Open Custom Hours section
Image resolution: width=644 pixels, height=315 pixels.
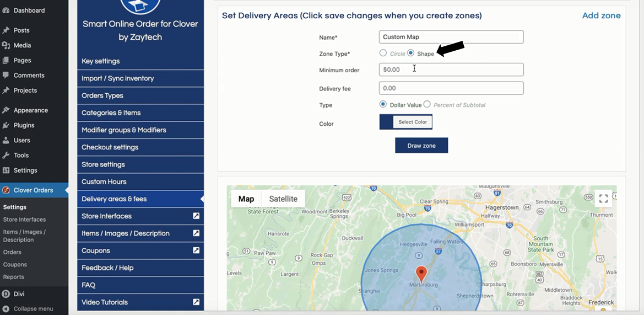140,181
